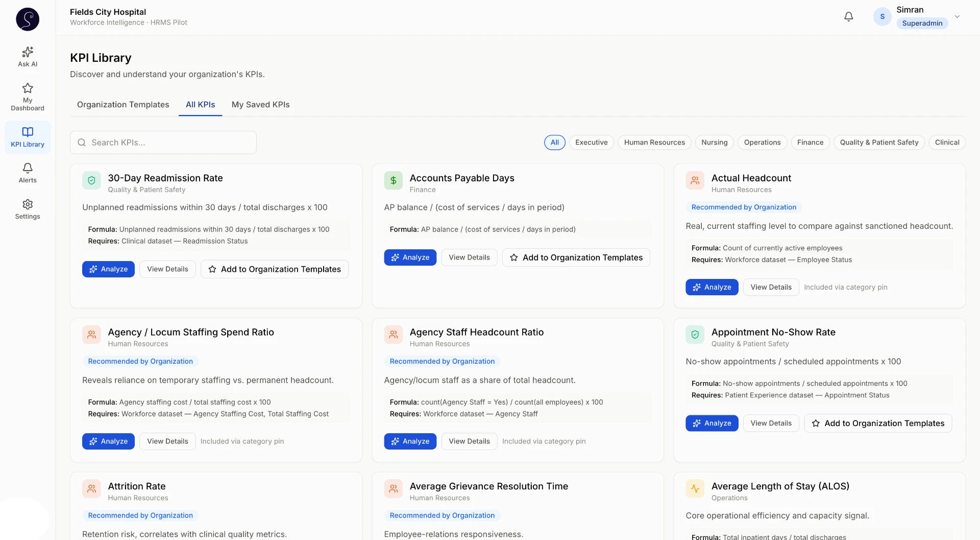Screen dimensions: 980x540
Task: Select the All KPIs tab
Action: (200, 105)
